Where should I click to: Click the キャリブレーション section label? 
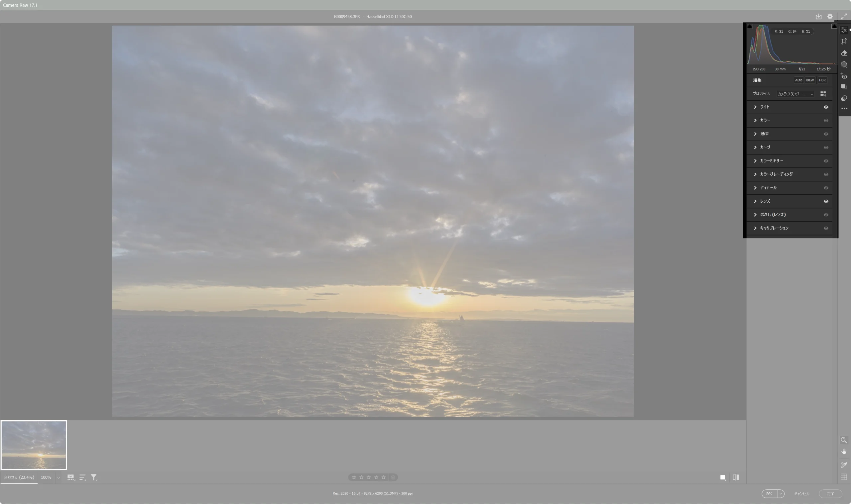pyautogui.click(x=774, y=228)
